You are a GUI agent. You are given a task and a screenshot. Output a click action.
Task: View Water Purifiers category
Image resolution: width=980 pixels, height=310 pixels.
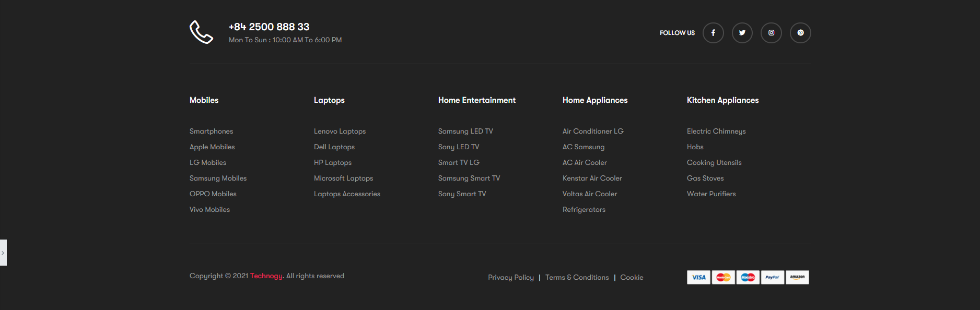(711, 194)
